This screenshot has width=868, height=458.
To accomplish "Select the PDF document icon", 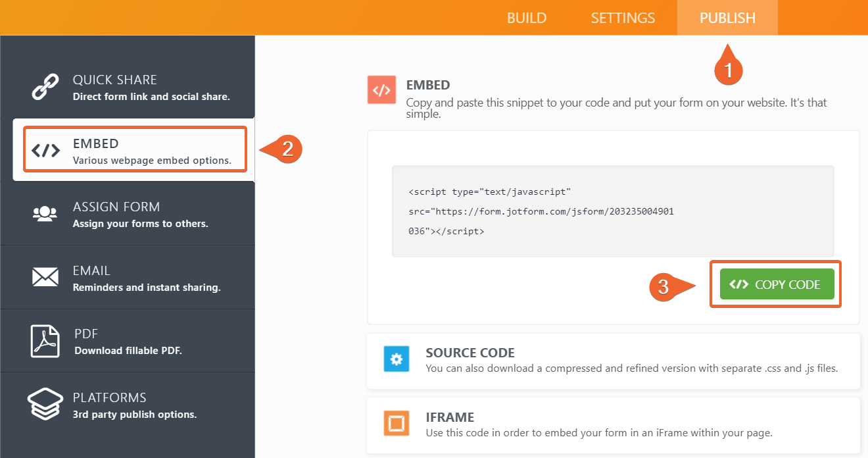I will (x=44, y=340).
